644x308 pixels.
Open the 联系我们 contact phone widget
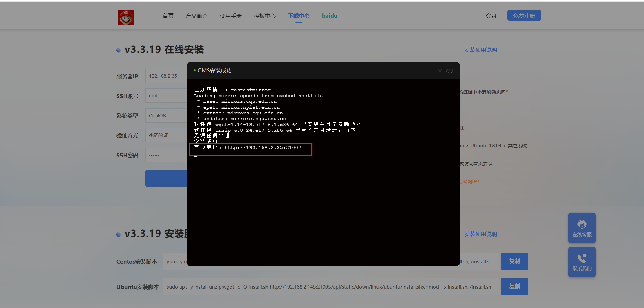[582, 262]
